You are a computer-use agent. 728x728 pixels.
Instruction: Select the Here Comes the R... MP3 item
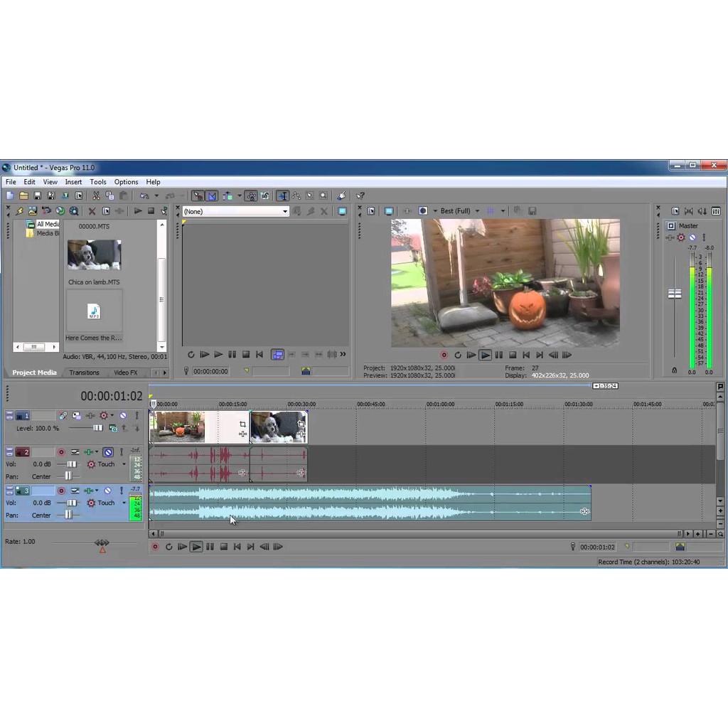(x=95, y=316)
